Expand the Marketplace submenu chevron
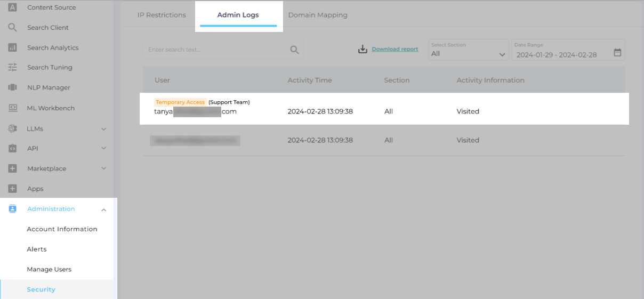644x299 pixels. (104, 168)
